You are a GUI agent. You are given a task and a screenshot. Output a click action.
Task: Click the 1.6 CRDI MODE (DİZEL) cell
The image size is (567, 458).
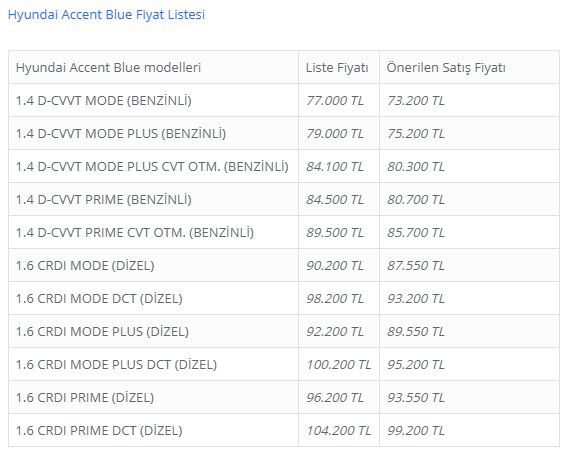pos(154,265)
